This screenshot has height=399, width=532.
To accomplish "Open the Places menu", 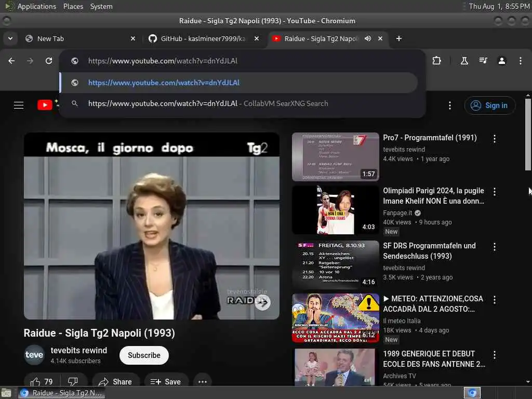I will [x=73, y=6].
